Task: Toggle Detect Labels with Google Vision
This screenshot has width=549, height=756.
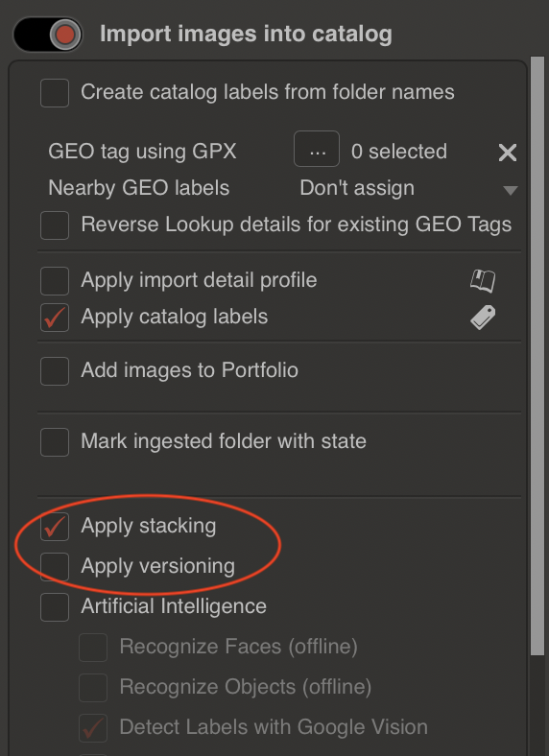Action: pos(93,728)
